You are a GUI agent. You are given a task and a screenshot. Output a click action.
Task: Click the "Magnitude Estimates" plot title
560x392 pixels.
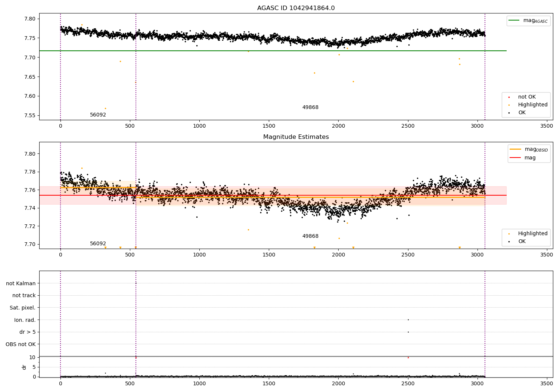pos(296,137)
